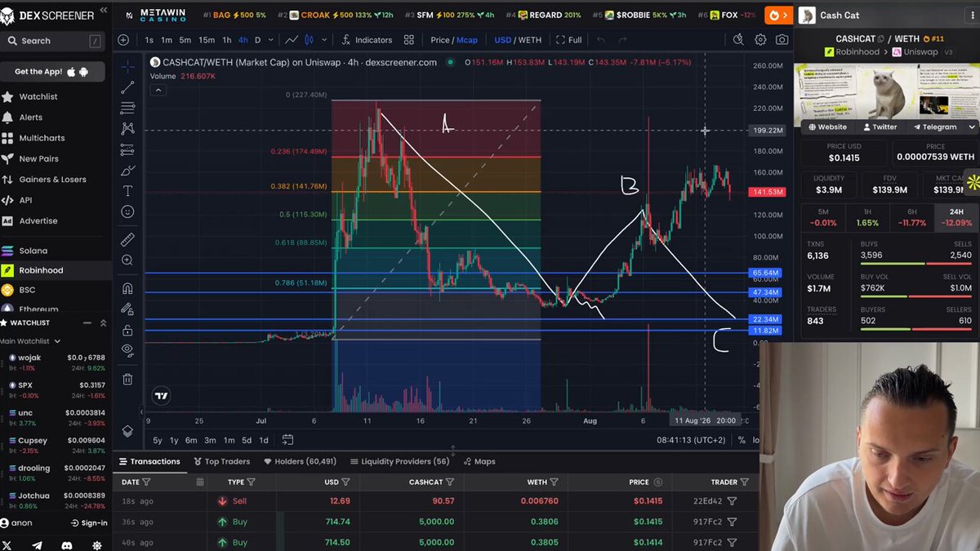Image resolution: width=980 pixels, height=551 pixels.
Task: Select the trend line drawing tool
Action: click(127, 87)
